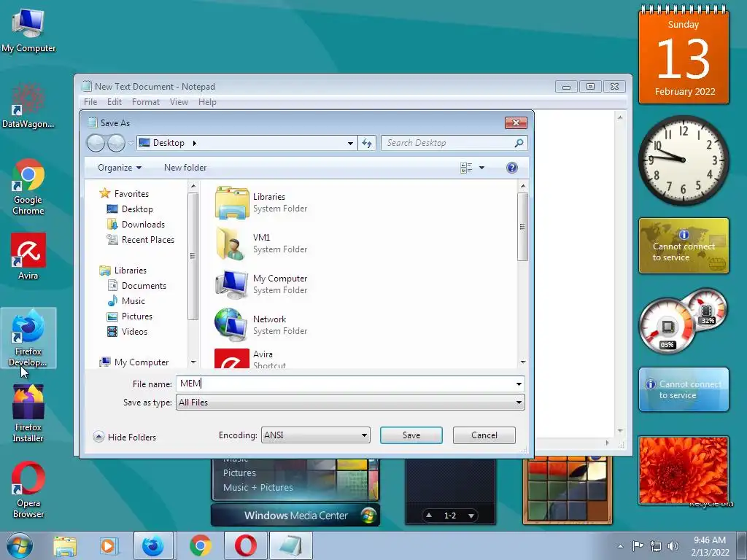Click the calendar gadget showing 13
This screenshot has width=747, height=560.
[x=684, y=55]
